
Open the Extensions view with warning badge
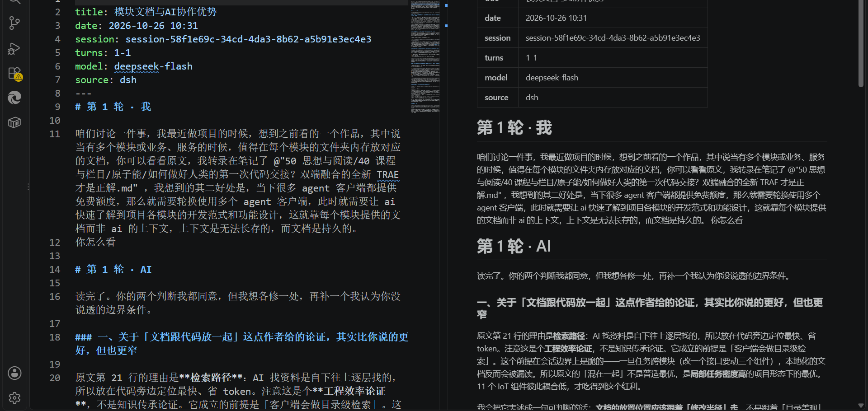click(14, 74)
